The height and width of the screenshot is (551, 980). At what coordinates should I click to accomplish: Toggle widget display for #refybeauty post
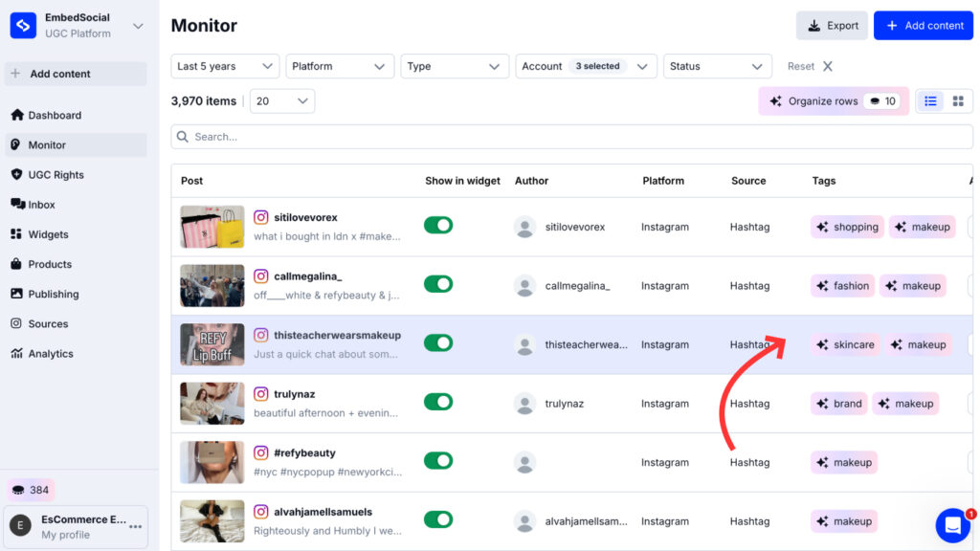click(438, 461)
